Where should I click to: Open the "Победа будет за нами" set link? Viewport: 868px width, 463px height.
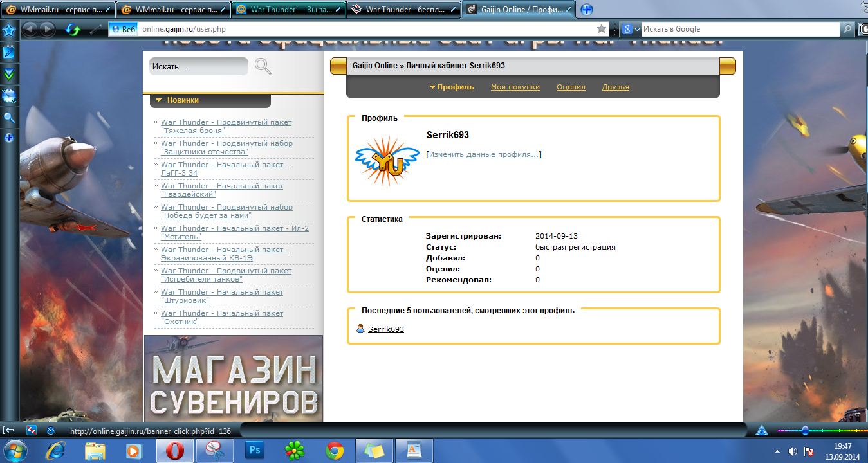pyautogui.click(x=226, y=211)
